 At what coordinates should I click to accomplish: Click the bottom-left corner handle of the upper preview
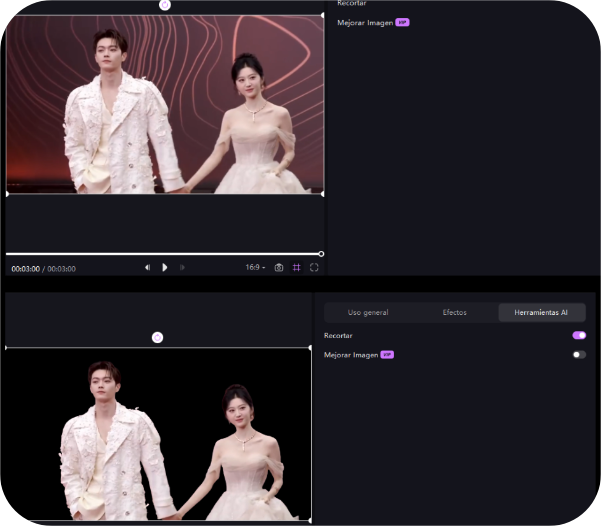pyautogui.click(x=7, y=194)
